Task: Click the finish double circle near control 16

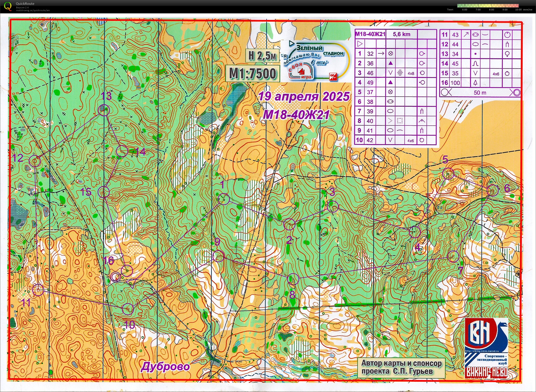Action: [116, 276]
